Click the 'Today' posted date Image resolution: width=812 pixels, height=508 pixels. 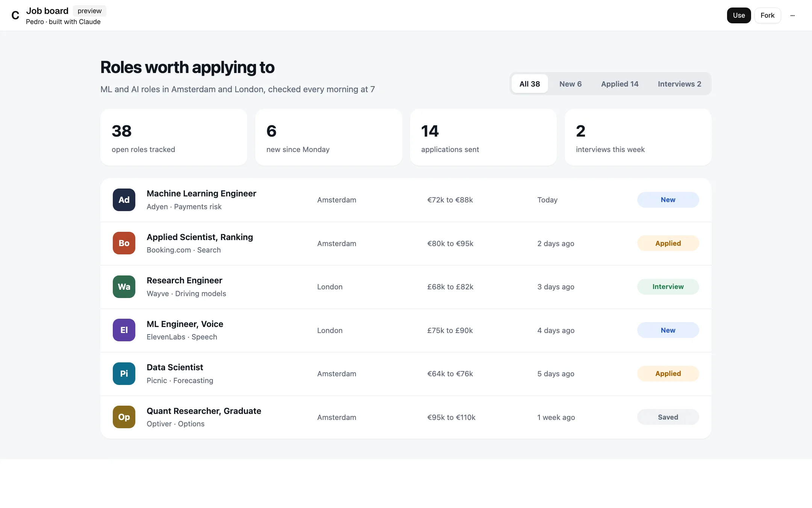(547, 200)
